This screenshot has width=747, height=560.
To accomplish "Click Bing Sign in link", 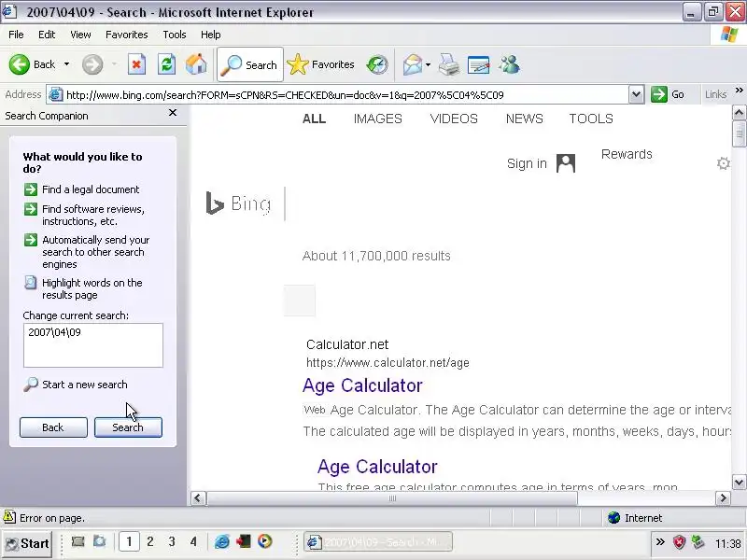I will click(527, 163).
